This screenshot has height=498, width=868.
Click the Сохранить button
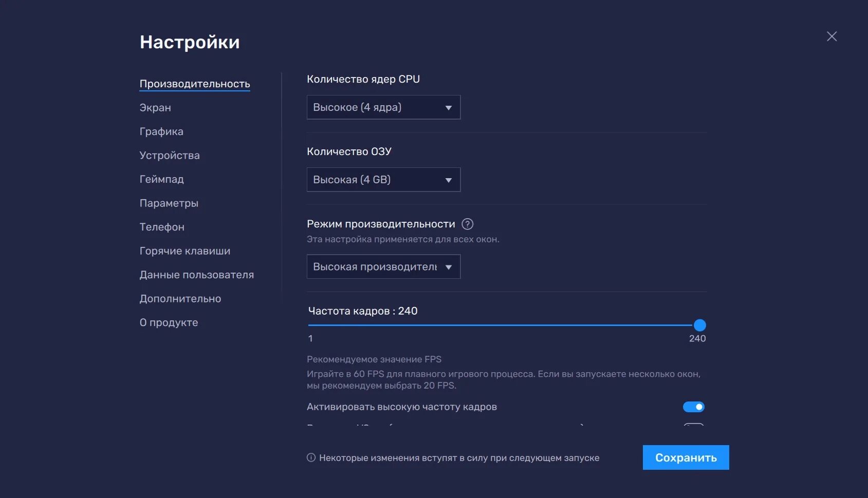(686, 457)
